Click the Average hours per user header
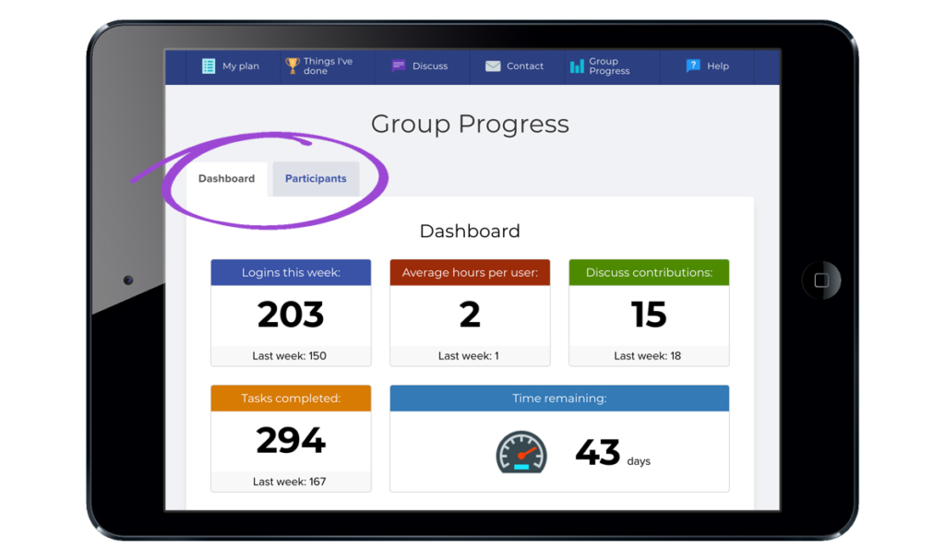This screenshot has height=560, width=945. (x=470, y=272)
